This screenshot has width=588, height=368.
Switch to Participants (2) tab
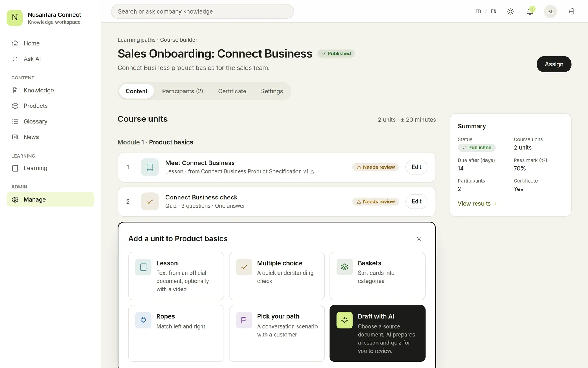(x=183, y=91)
